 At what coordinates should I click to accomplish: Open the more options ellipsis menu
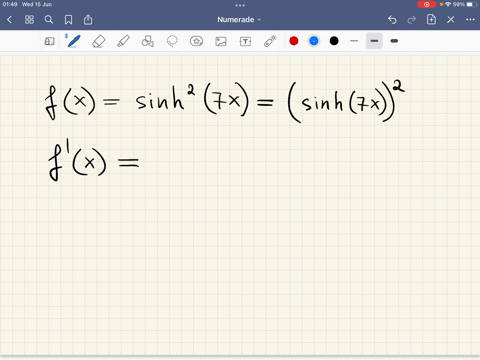[470, 20]
